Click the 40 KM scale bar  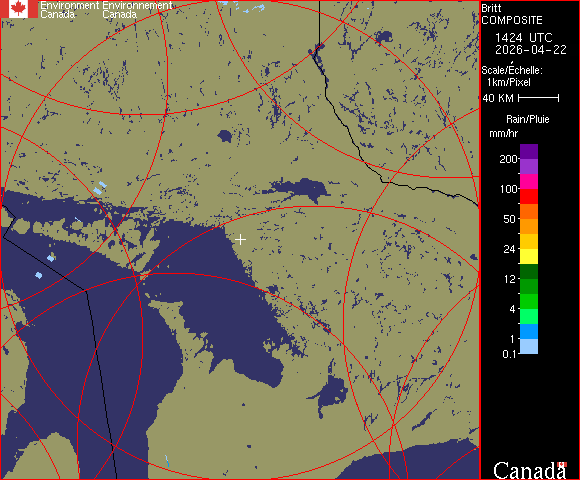coord(538,98)
